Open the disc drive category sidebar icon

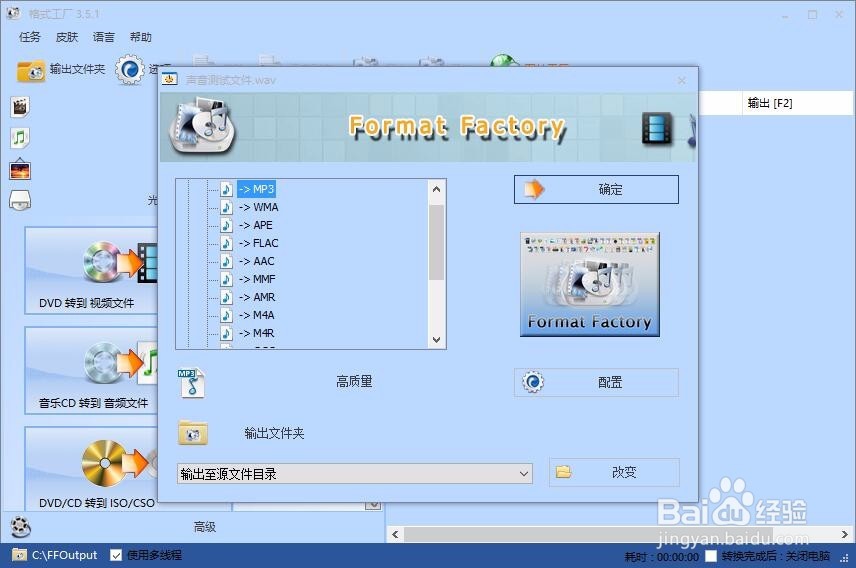tap(20, 200)
